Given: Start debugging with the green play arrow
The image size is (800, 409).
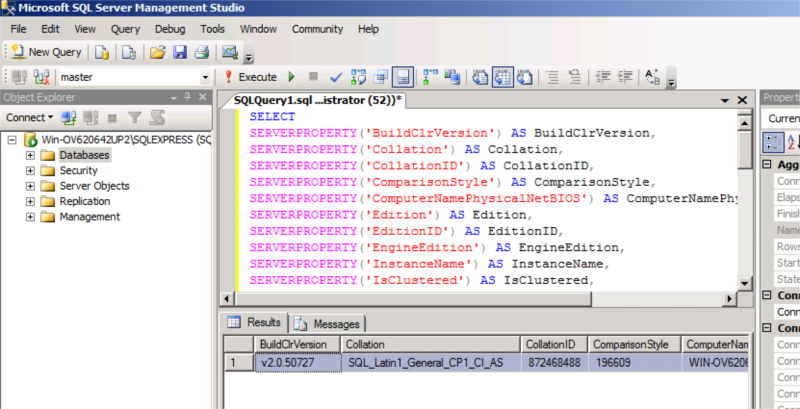Looking at the screenshot, I should tap(291, 77).
